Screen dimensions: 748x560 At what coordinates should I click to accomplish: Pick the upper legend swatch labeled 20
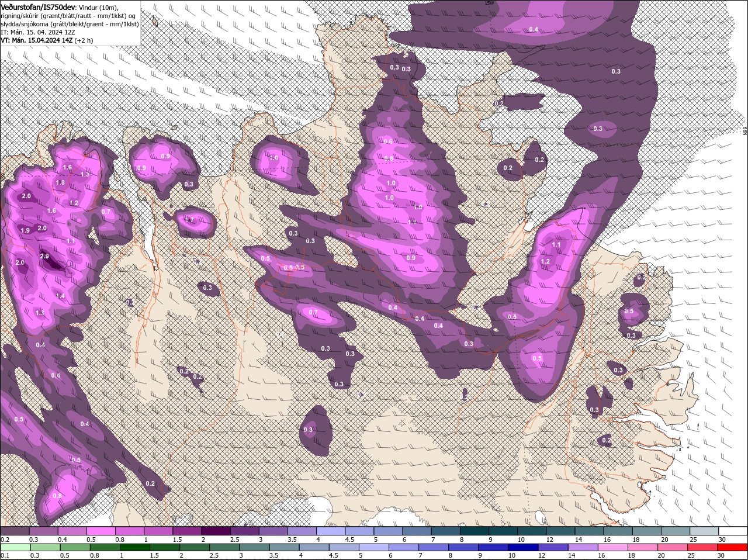pyautogui.click(x=676, y=531)
